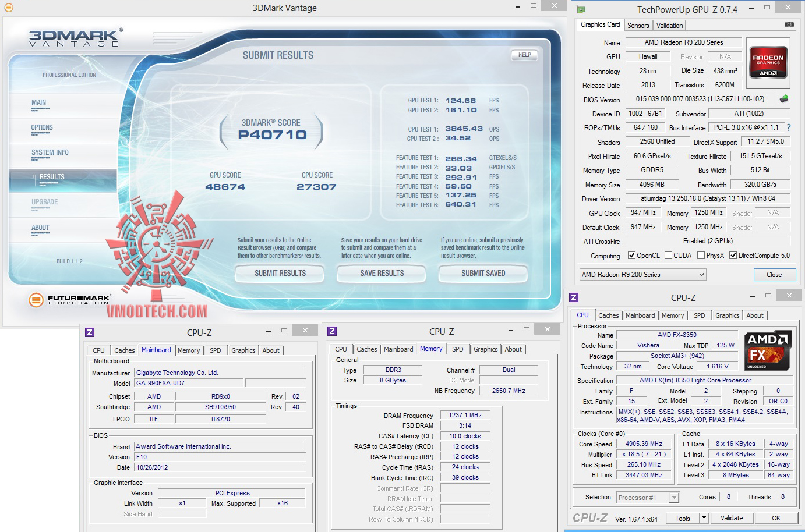Click the GPU-Z Name field
The height and width of the screenshot is (532, 805).
click(684, 42)
